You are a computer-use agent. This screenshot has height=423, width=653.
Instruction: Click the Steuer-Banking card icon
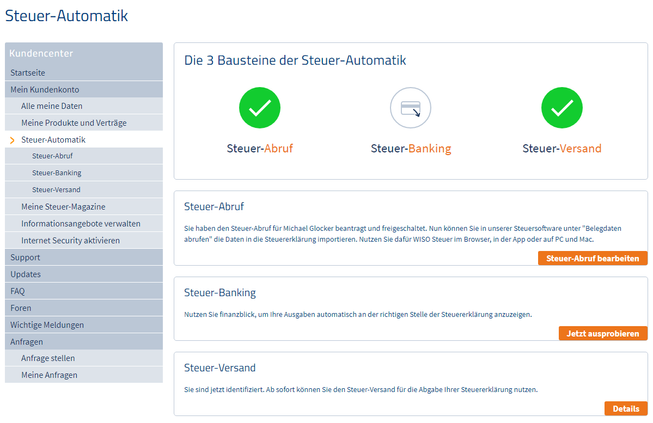[x=410, y=108]
